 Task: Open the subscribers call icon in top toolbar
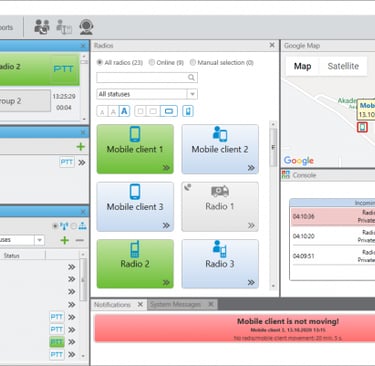click(x=42, y=27)
